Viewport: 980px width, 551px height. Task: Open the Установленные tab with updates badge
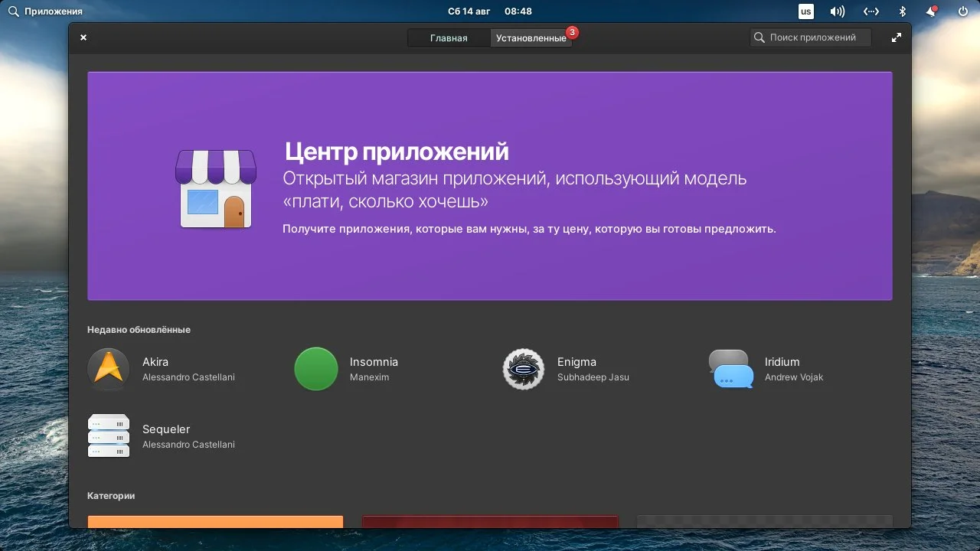(531, 37)
